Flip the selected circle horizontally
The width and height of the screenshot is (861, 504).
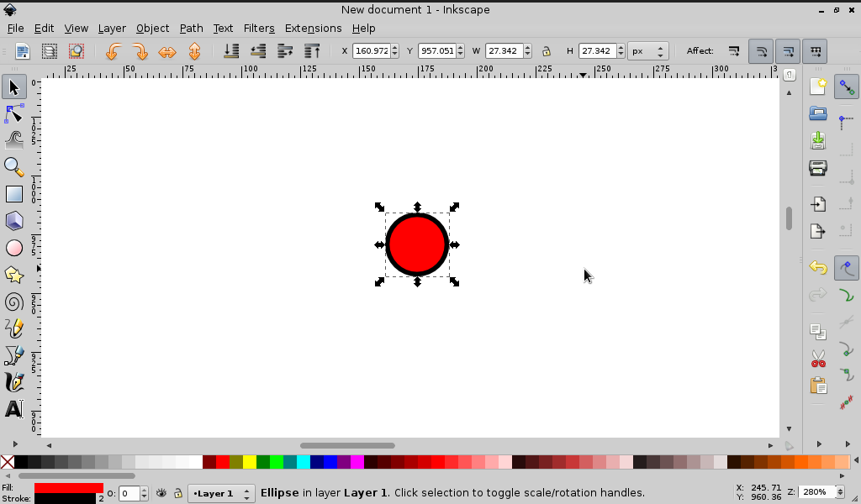pyautogui.click(x=167, y=51)
